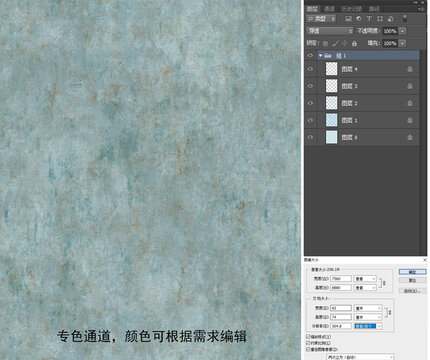430x360 pixels.
Task: Hide the group 组 1 visibility eye
Action: (310, 55)
